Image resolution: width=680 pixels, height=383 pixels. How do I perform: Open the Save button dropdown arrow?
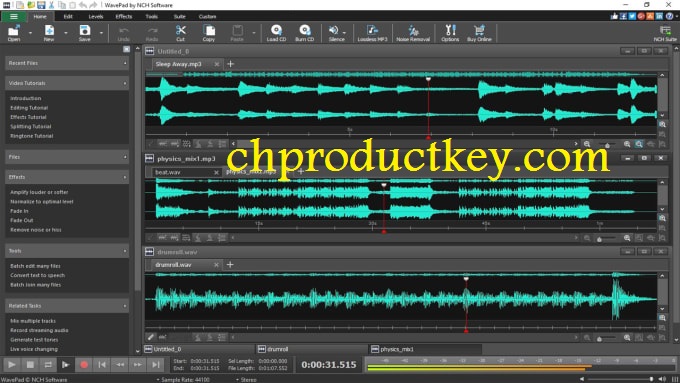click(101, 33)
